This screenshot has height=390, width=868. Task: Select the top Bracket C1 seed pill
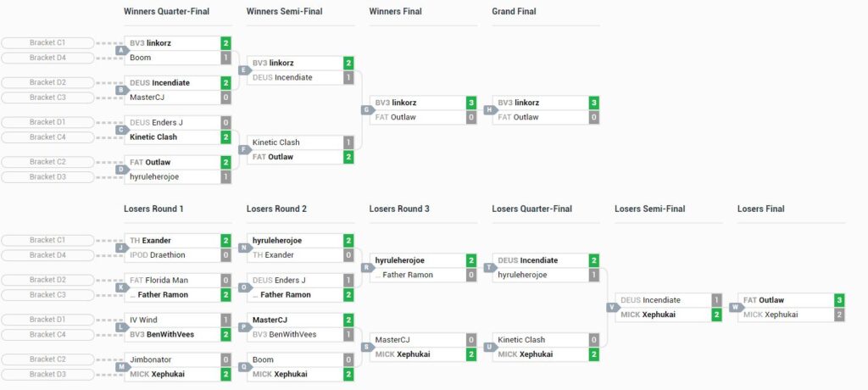(x=47, y=42)
